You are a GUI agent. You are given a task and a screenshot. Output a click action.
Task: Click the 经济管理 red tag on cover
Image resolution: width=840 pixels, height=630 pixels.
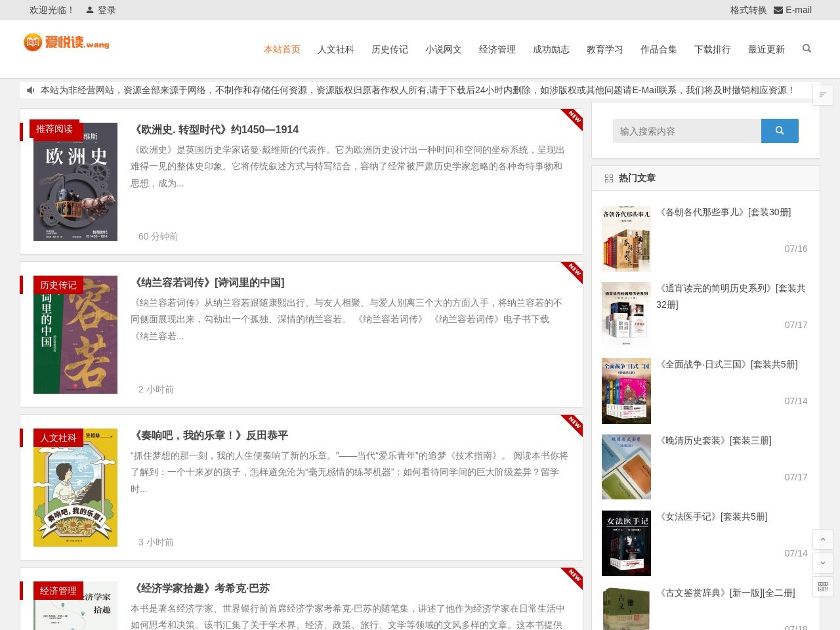pos(58,591)
